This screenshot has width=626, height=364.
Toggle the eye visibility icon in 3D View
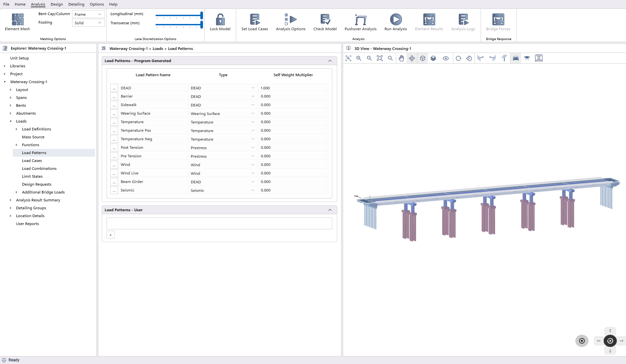[x=445, y=58]
